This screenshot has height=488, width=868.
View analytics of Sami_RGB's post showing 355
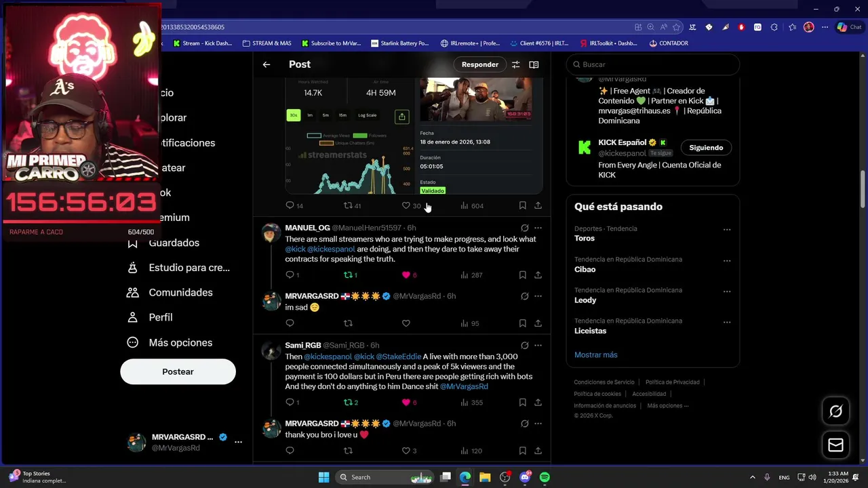point(471,402)
